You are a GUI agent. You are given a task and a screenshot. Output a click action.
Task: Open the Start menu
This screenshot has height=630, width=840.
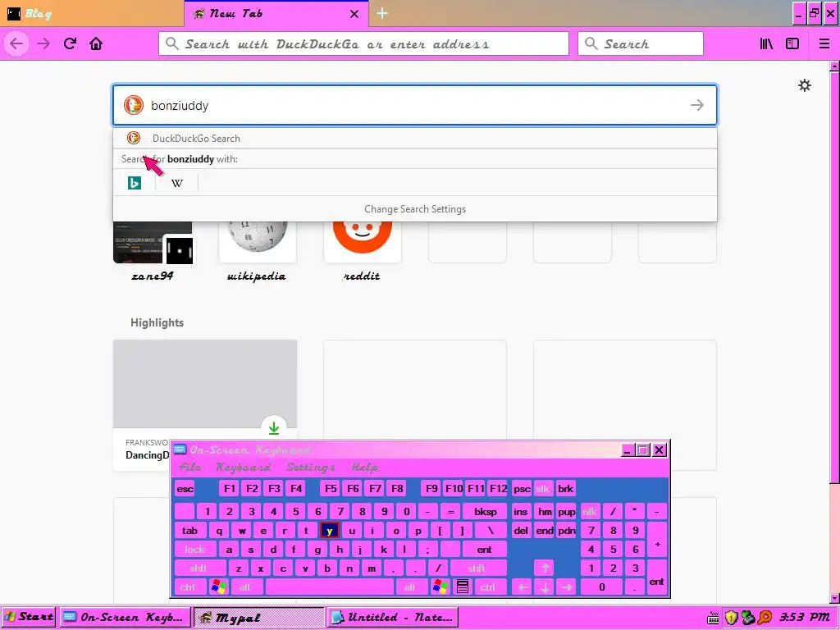tap(28, 617)
